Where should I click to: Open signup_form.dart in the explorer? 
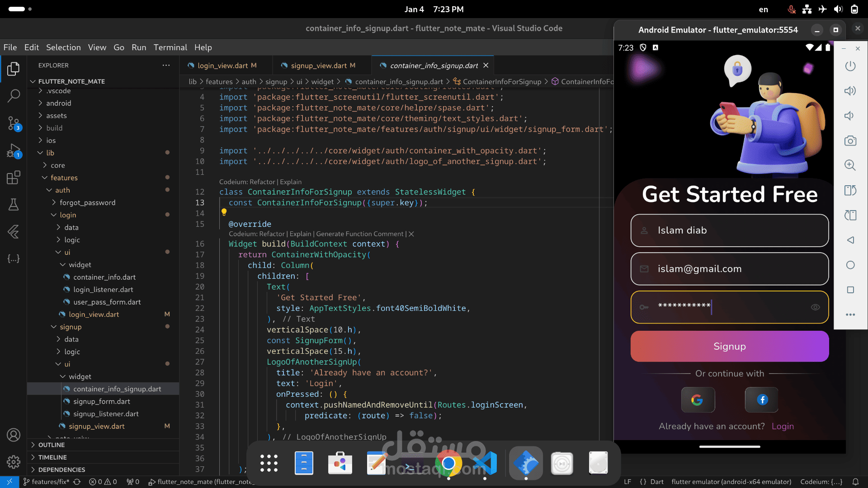(x=102, y=401)
